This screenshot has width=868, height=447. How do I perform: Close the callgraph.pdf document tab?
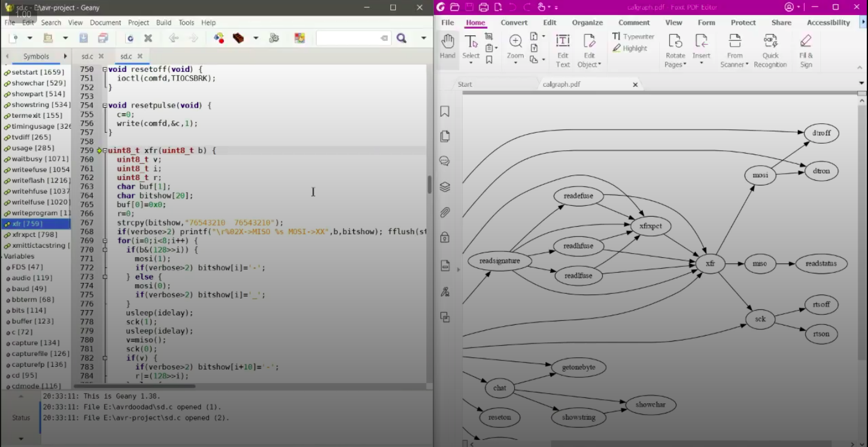coord(635,84)
